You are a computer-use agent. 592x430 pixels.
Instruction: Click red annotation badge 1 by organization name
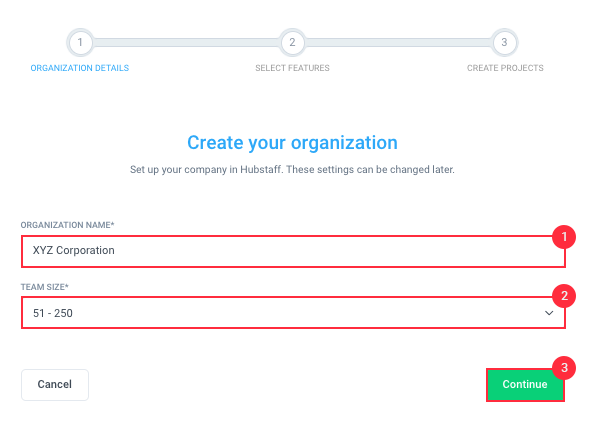(x=564, y=237)
